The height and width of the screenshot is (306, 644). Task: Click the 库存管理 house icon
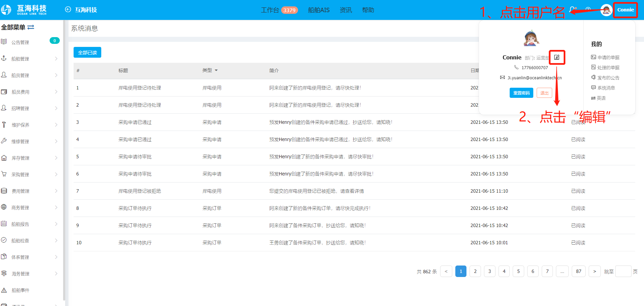click(4, 158)
